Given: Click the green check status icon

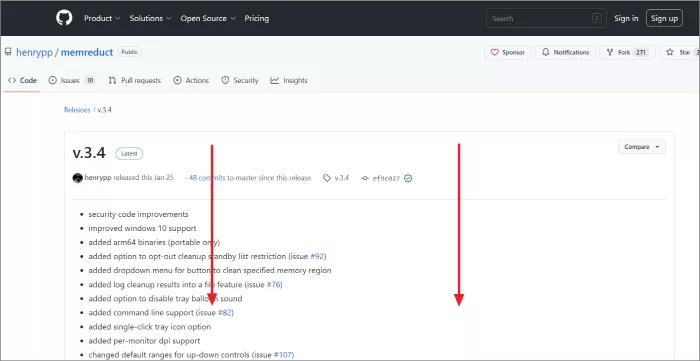Looking at the screenshot, I should (x=408, y=178).
